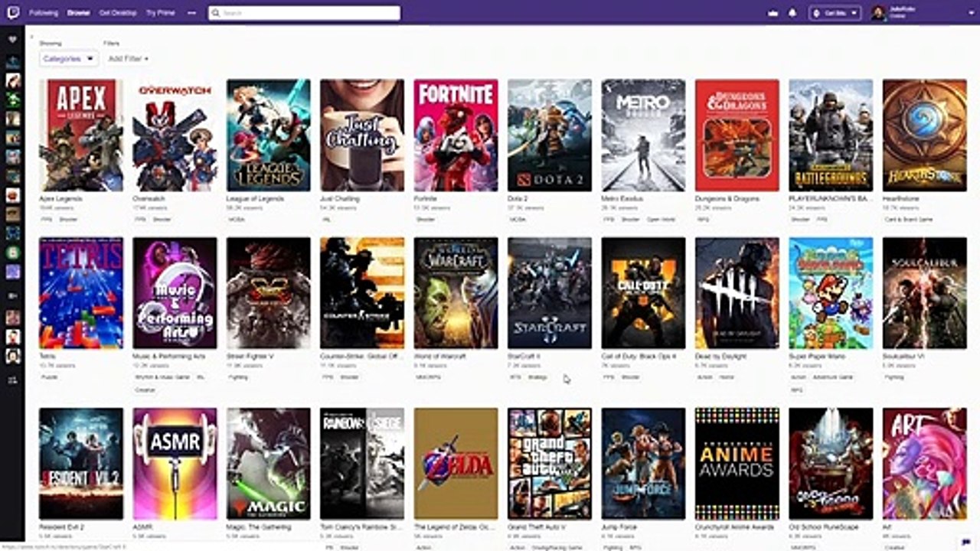Open the Try Prime menu item
Viewport: 980px width, 551px height.
[x=161, y=13]
